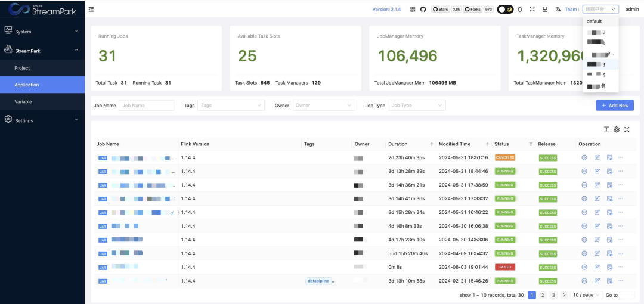Viewport: 644px width, 304px height.
Task: Click the Add New button
Action: (615, 106)
